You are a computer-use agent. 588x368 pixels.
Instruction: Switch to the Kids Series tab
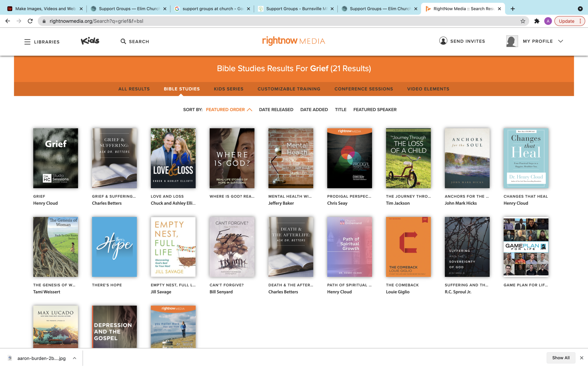tap(228, 89)
